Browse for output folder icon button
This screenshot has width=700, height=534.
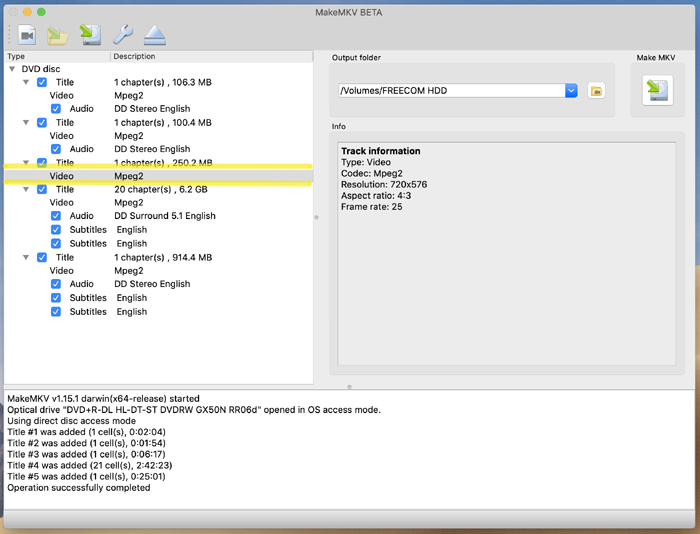(x=596, y=91)
